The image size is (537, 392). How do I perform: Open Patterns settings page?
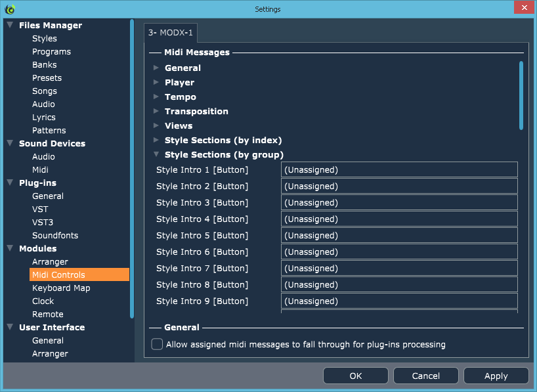pyautogui.click(x=49, y=130)
